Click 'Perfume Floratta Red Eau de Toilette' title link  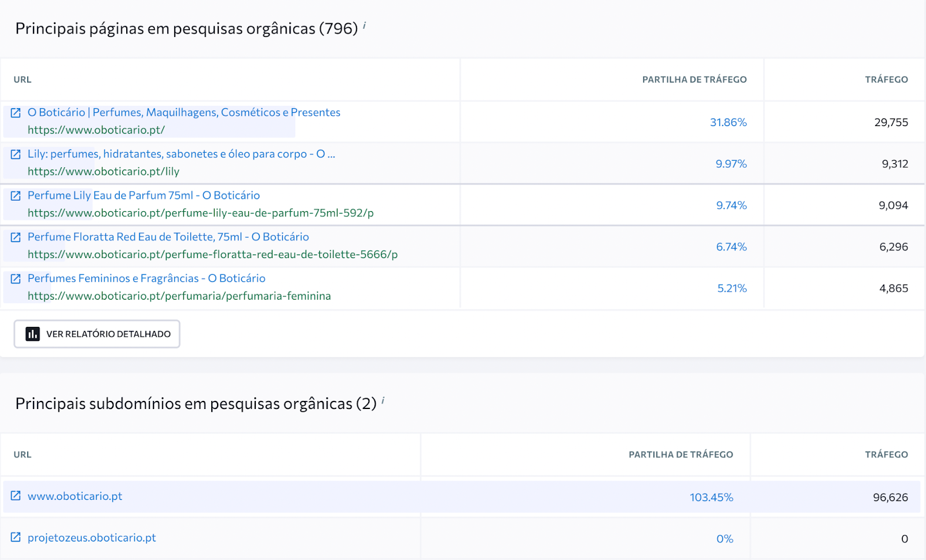point(168,237)
